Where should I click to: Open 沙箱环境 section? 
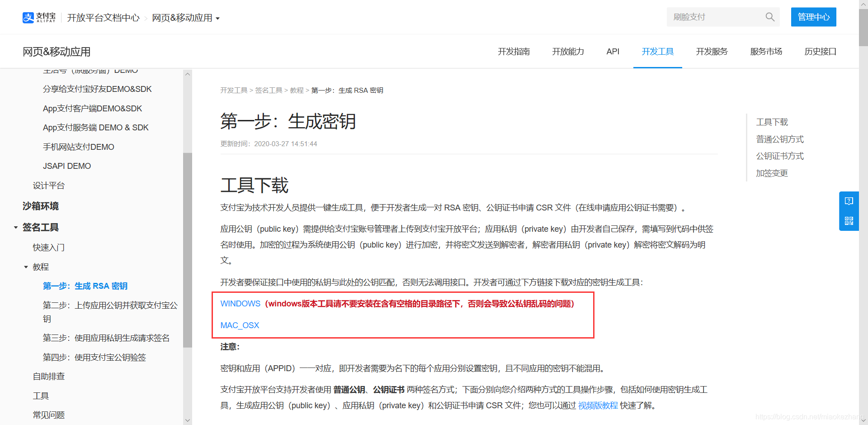pyautogui.click(x=41, y=206)
